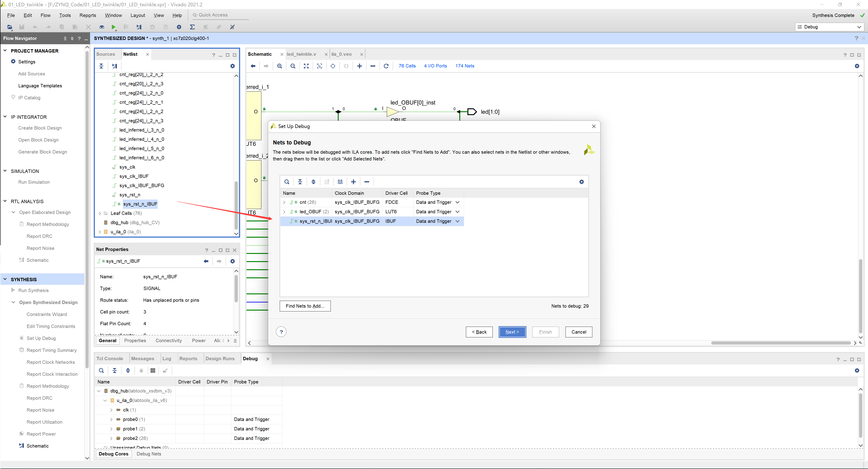Click the Schematic icon in main toolbar
868x469 pixels.
pyautogui.click(x=139, y=27)
